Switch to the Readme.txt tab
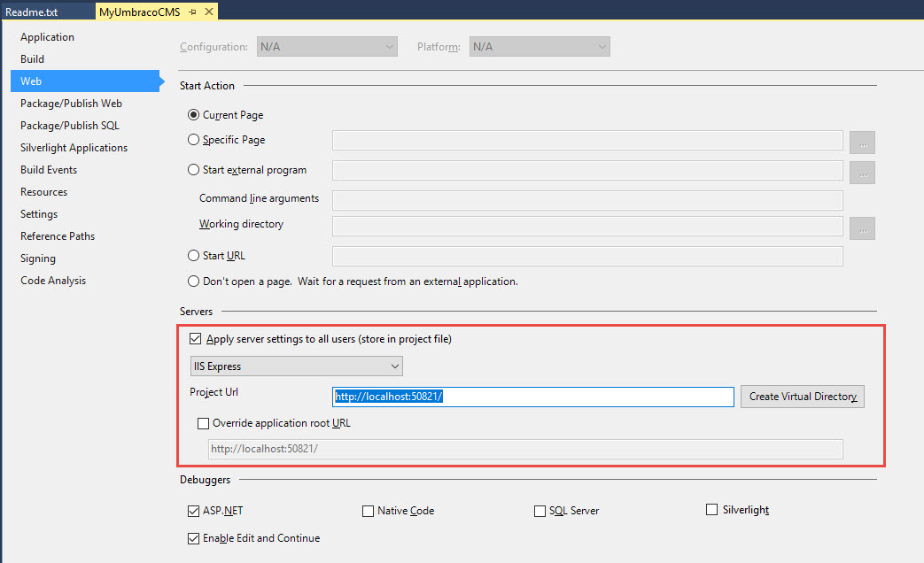 pos(32,12)
